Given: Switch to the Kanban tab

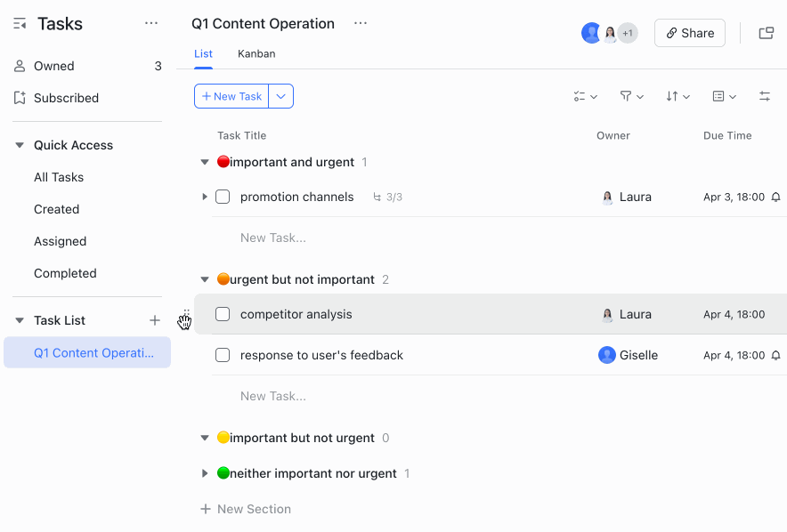Looking at the screenshot, I should [x=256, y=53].
